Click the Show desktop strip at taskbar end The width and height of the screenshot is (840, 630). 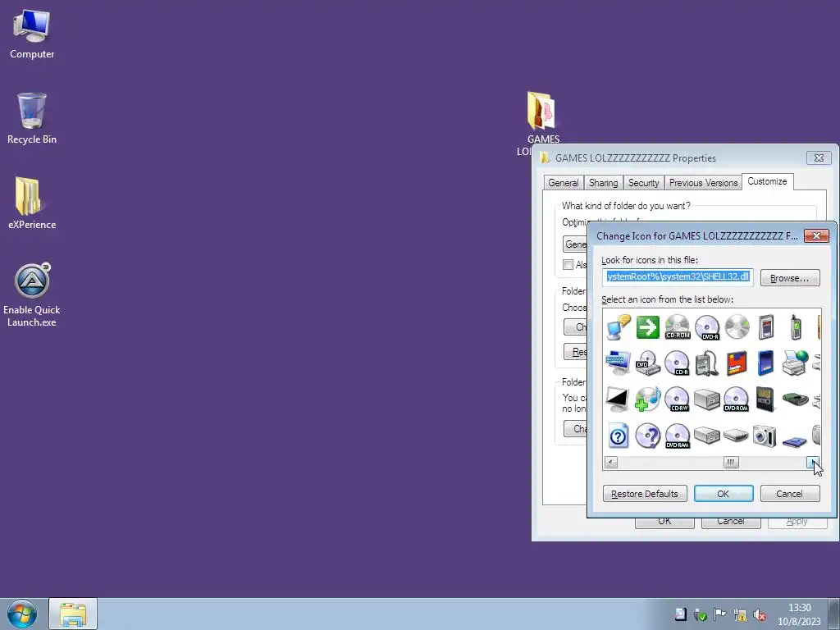[x=834, y=614]
